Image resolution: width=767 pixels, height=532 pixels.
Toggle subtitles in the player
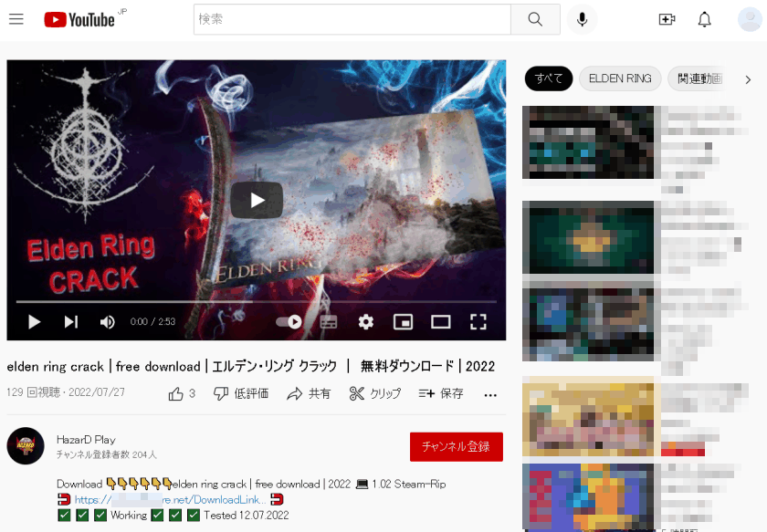328,322
